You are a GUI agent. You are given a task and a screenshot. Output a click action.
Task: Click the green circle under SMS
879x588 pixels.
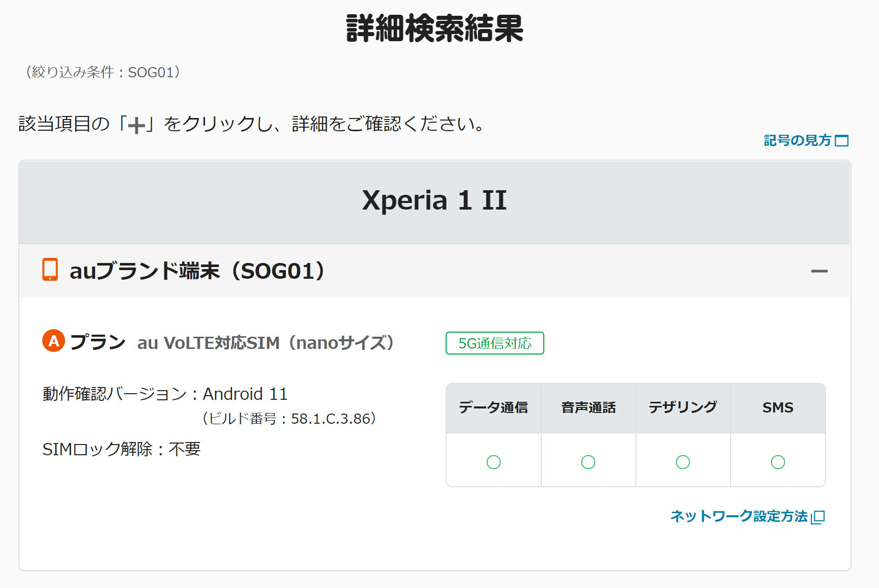(778, 462)
